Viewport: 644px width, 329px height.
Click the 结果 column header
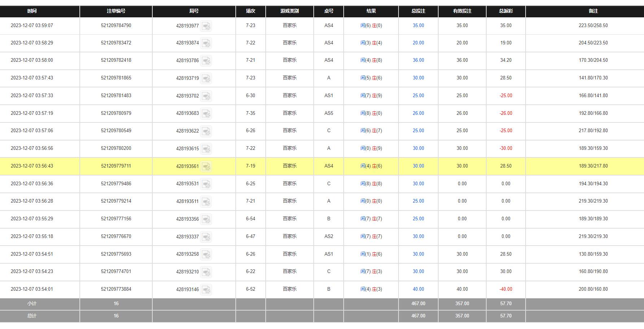(x=371, y=11)
